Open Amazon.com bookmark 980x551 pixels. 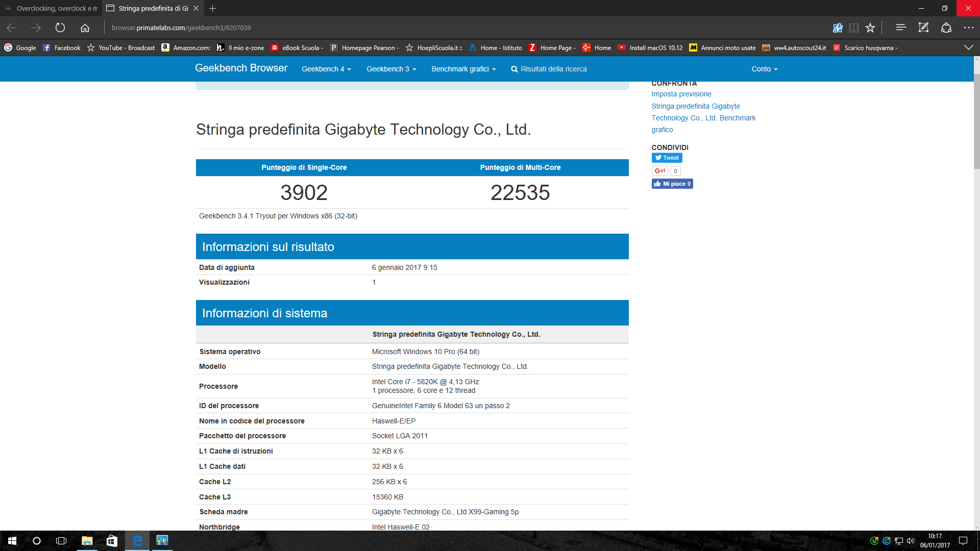point(186,48)
